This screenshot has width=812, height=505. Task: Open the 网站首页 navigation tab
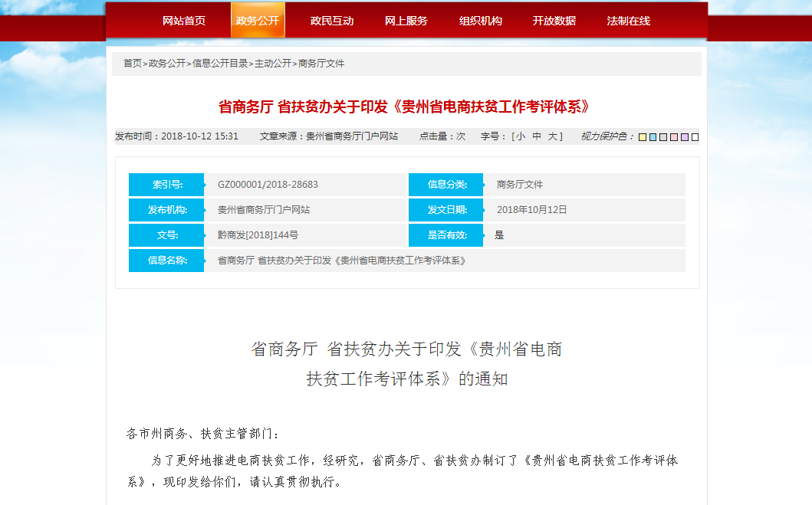pyautogui.click(x=184, y=21)
